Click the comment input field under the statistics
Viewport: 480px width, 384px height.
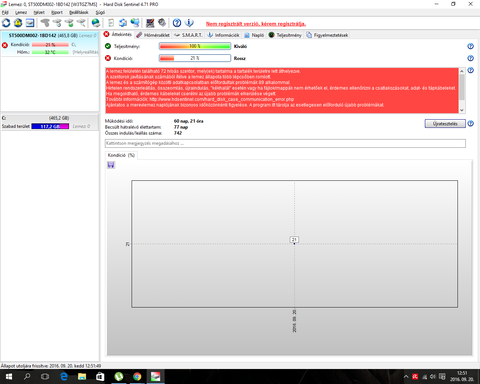(x=285, y=143)
